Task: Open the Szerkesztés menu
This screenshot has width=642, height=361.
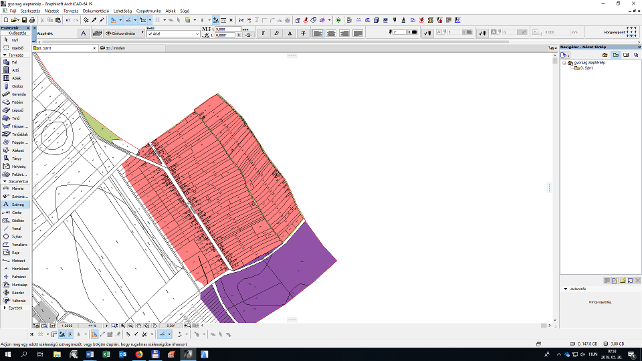Action: tap(30, 11)
